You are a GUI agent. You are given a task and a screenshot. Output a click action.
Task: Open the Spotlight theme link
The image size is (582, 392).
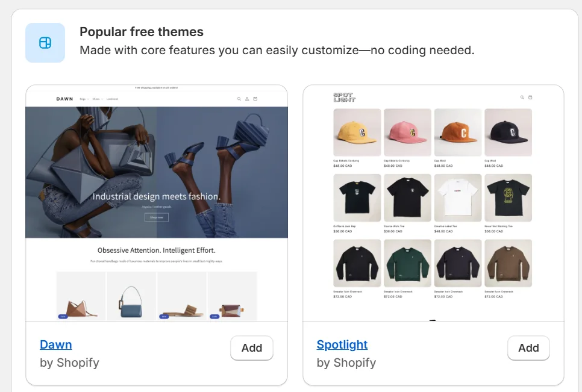pyautogui.click(x=342, y=344)
